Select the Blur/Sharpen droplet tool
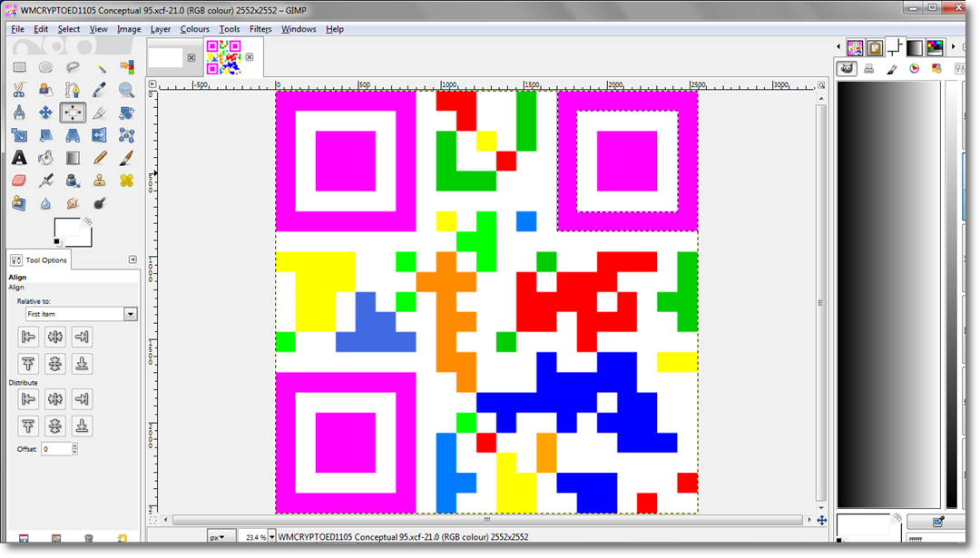The image size is (980, 558). tap(45, 203)
